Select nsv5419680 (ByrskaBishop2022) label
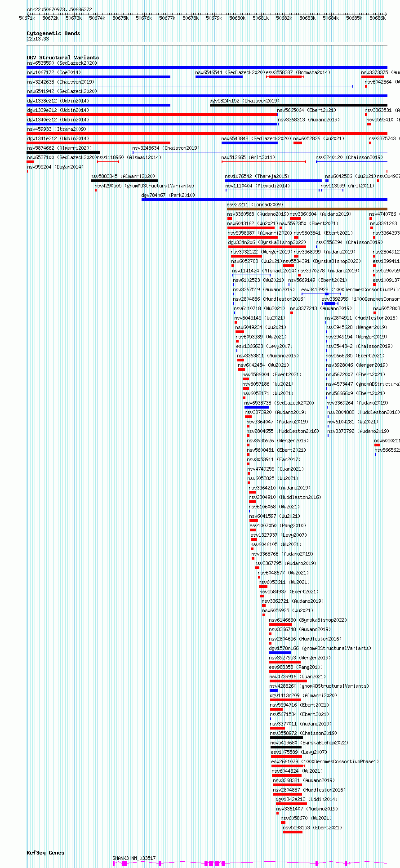Screen dimensions: 400x868 click(310, 743)
